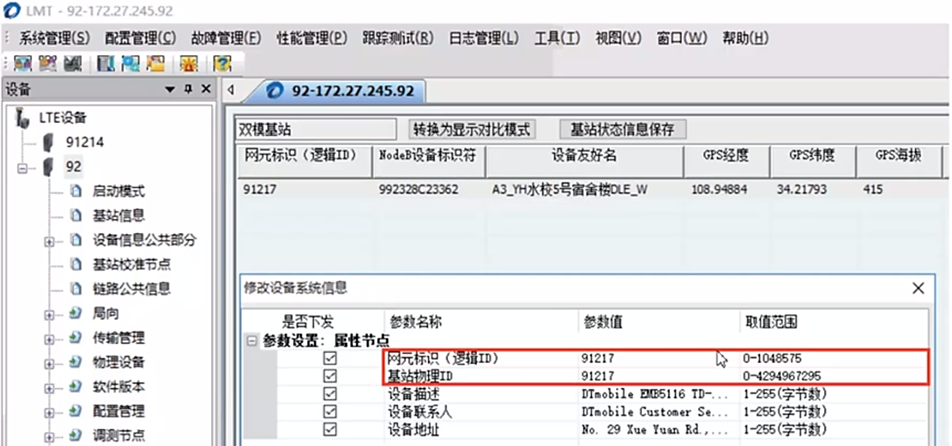This screenshot has width=952, height=446.
Task: Click the 基站物理ID parameter value 91217
Action: point(597,377)
